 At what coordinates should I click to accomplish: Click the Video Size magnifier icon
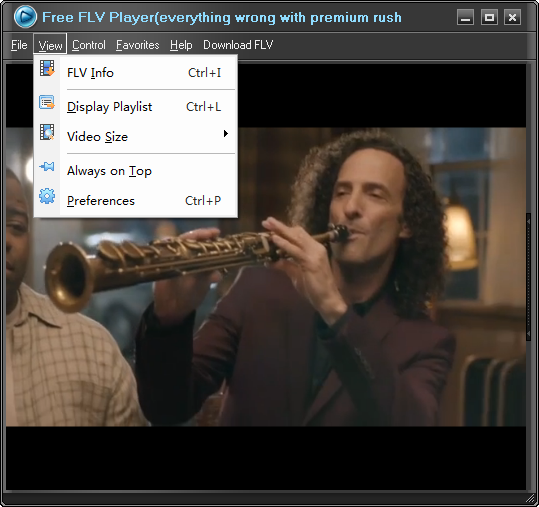coord(47,132)
